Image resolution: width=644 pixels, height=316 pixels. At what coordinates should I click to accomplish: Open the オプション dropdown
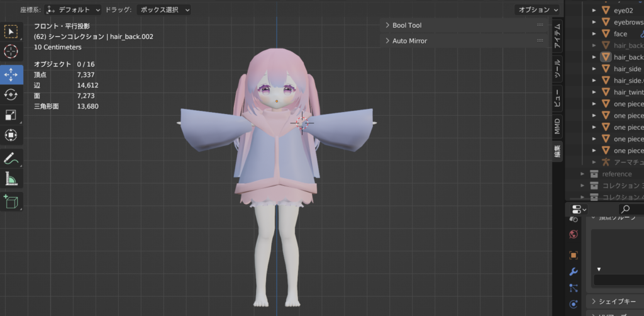pyautogui.click(x=536, y=10)
